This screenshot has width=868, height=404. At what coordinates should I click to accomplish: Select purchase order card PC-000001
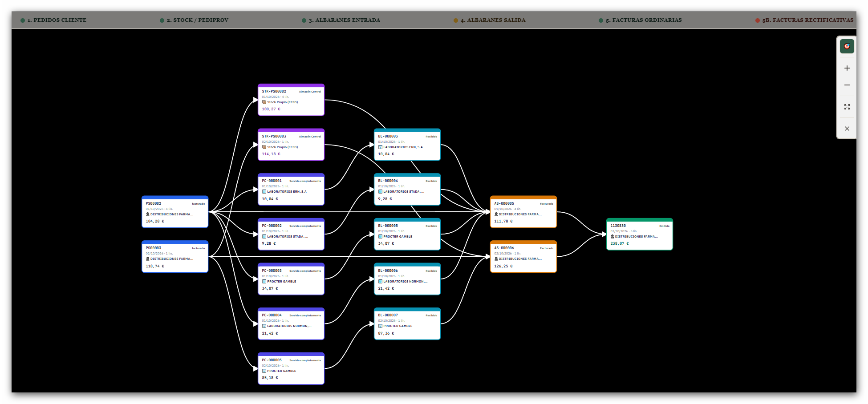[x=291, y=190]
